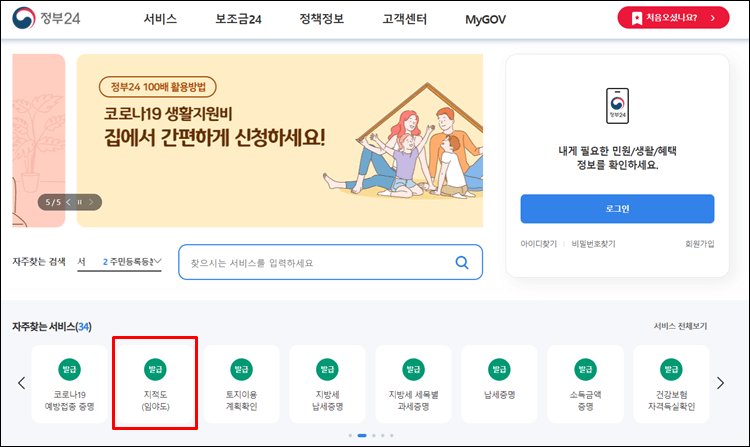Screen dimensions: 750x447
Task: Open 코로나19 예방접종 증명 service card
Action: 69,384
